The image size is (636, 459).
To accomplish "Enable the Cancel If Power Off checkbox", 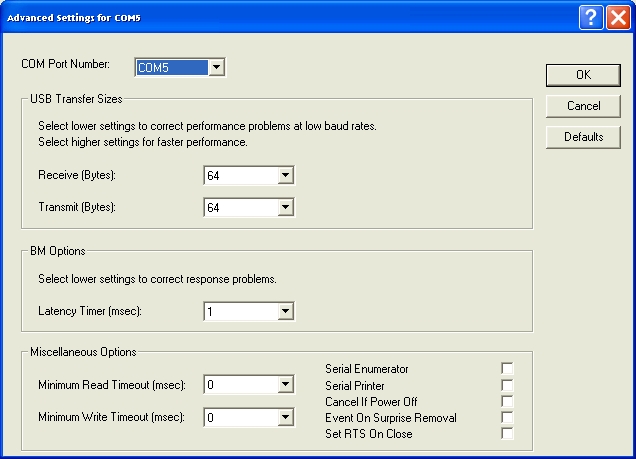I will click(x=507, y=401).
